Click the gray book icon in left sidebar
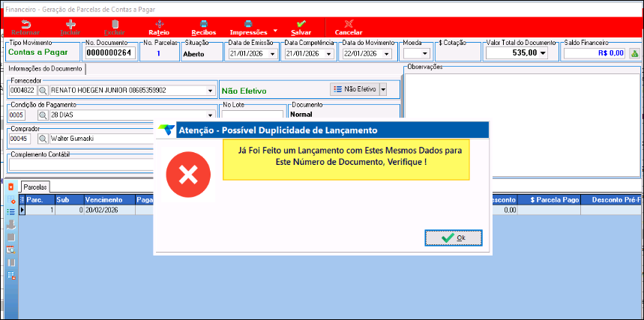This screenshot has height=320, width=644. pyautogui.click(x=11, y=262)
